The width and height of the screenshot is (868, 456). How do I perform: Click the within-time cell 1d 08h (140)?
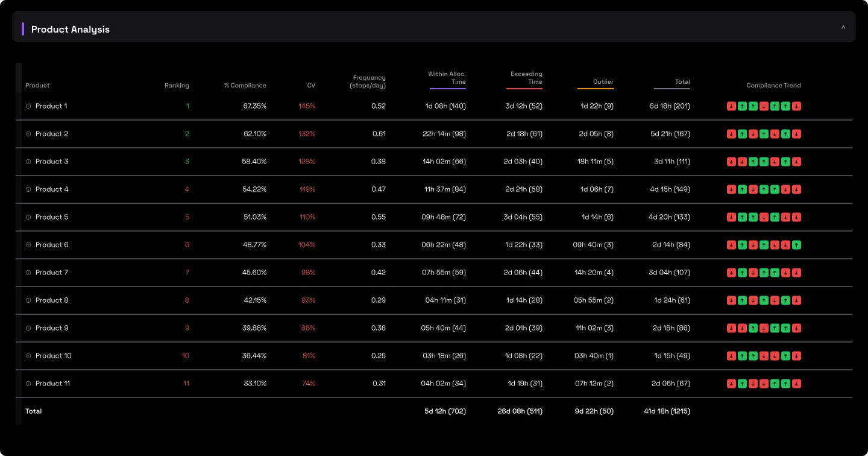[445, 106]
